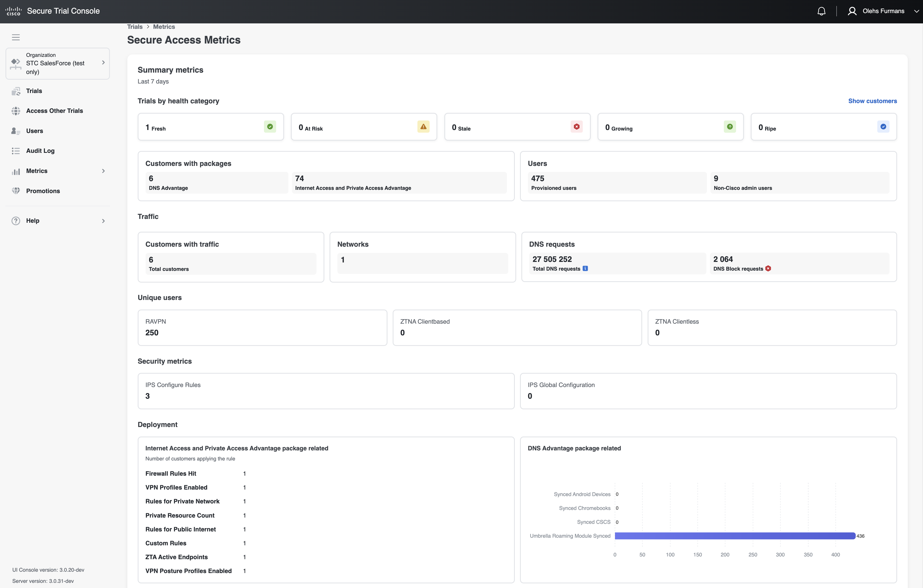Go to Promotions in sidebar

point(43,191)
